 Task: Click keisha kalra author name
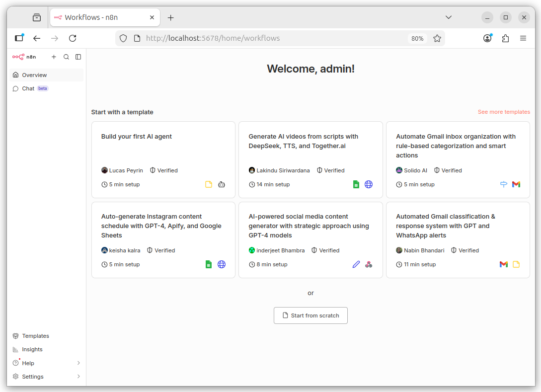[125, 250]
